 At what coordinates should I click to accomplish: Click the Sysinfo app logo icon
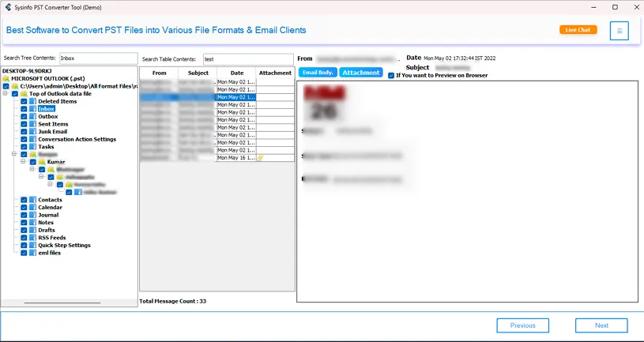[8, 7]
